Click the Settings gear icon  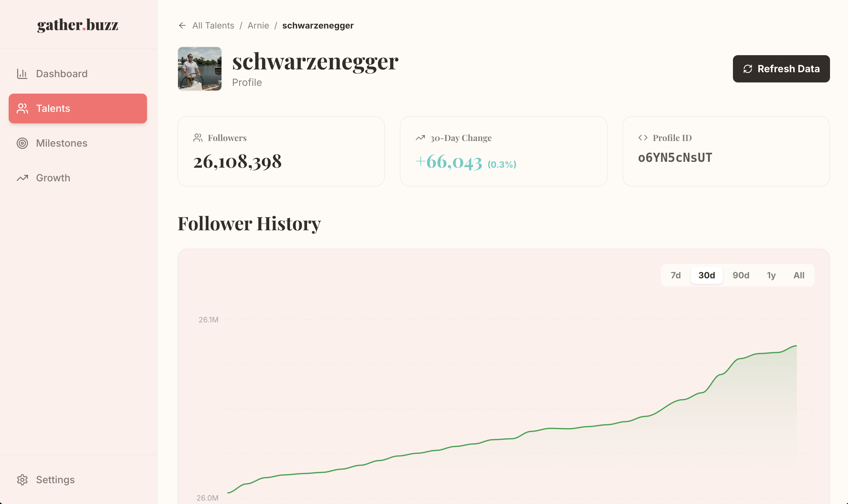(22, 480)
